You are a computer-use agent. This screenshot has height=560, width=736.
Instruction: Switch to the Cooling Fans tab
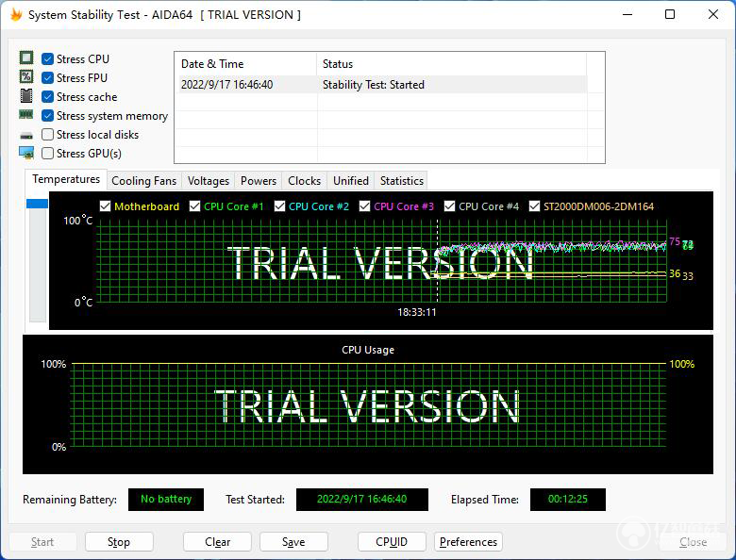(143, 181)
